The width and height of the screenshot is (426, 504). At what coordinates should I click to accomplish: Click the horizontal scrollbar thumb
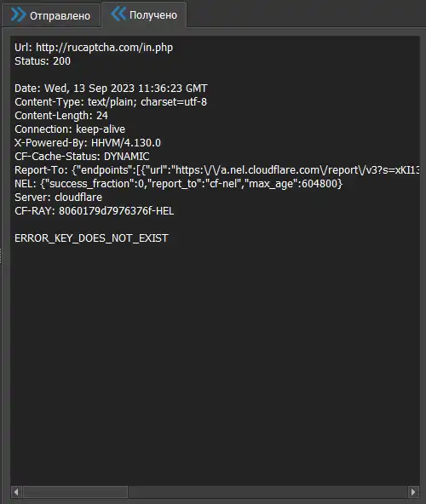[75, 491]
